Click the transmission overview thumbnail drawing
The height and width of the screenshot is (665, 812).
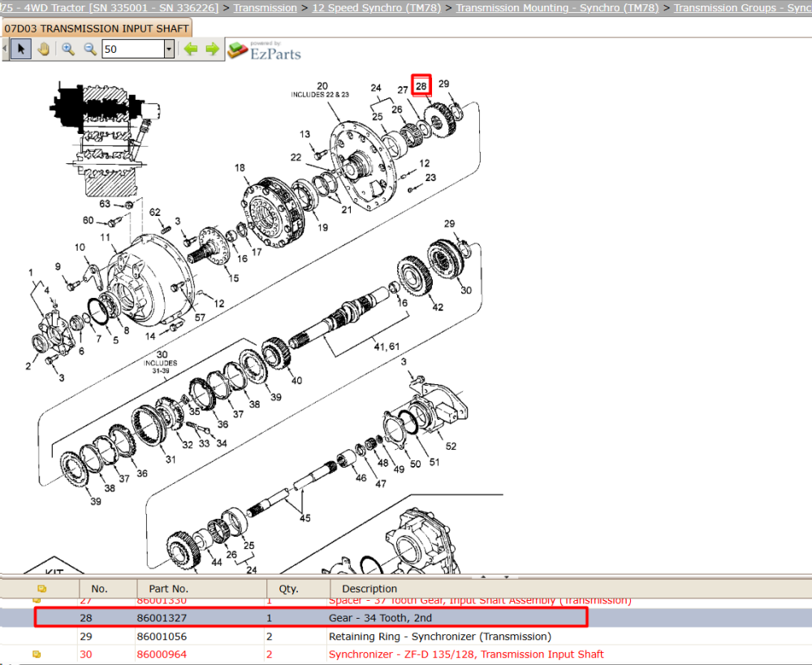point(105,138)
